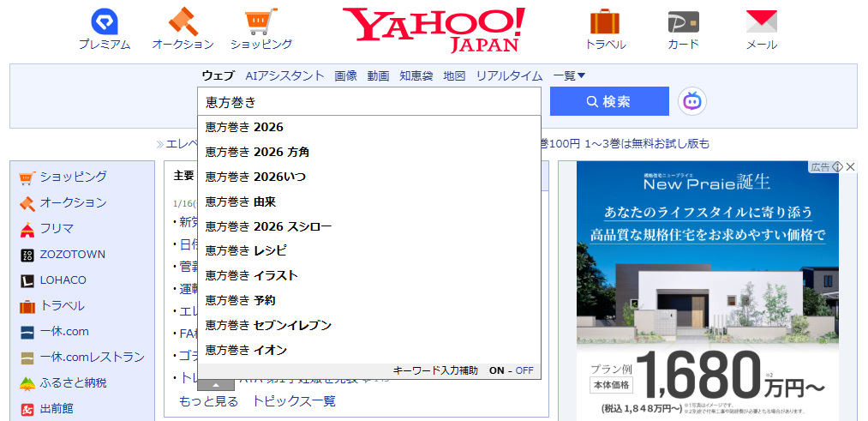Open the メール envelope icon
The height and width of the screenshot is (421, 868).
(x=762, y=22)
